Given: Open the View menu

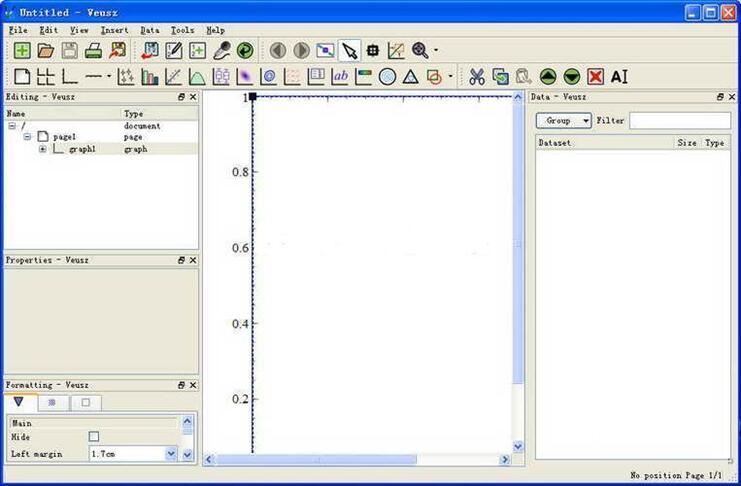Looking at the screenshot, I should point(79,30).
